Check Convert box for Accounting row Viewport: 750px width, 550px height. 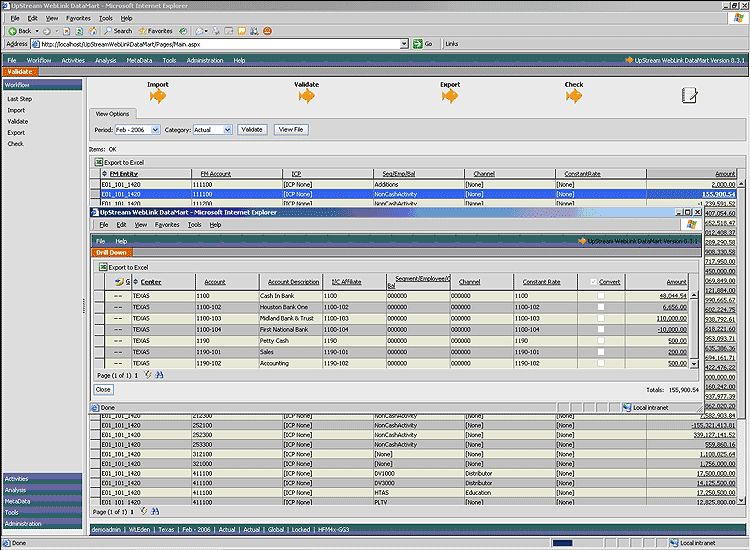coord(601,363)
